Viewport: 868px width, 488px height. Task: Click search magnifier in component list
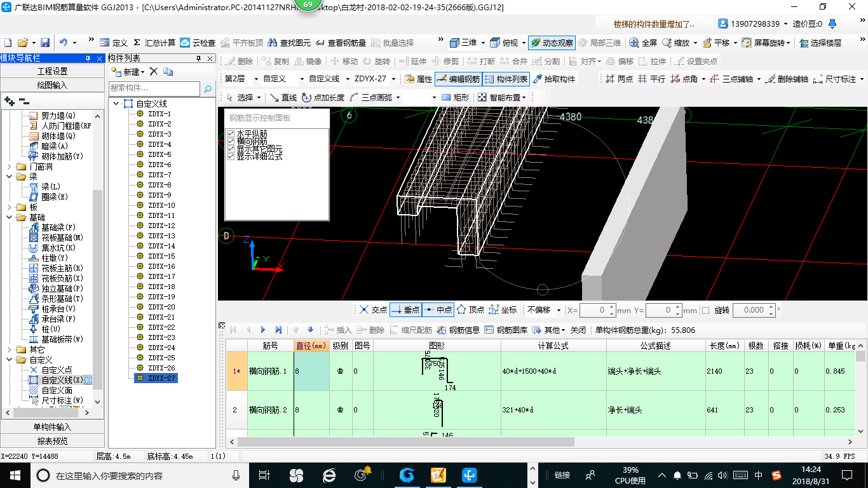click(x=207, y=88)
